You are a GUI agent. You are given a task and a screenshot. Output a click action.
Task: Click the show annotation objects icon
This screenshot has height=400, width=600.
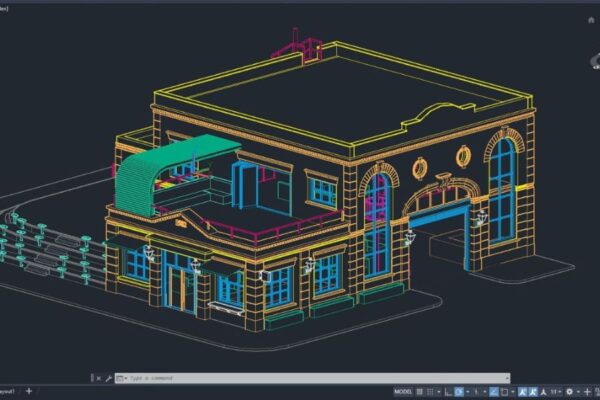click(x=522, y=392)
